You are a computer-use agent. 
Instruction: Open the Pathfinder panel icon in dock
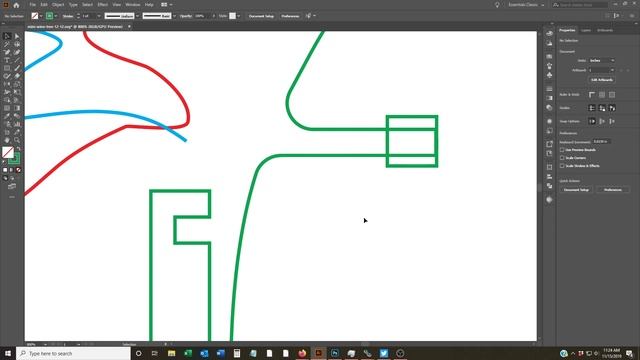[x=549, y=186]
